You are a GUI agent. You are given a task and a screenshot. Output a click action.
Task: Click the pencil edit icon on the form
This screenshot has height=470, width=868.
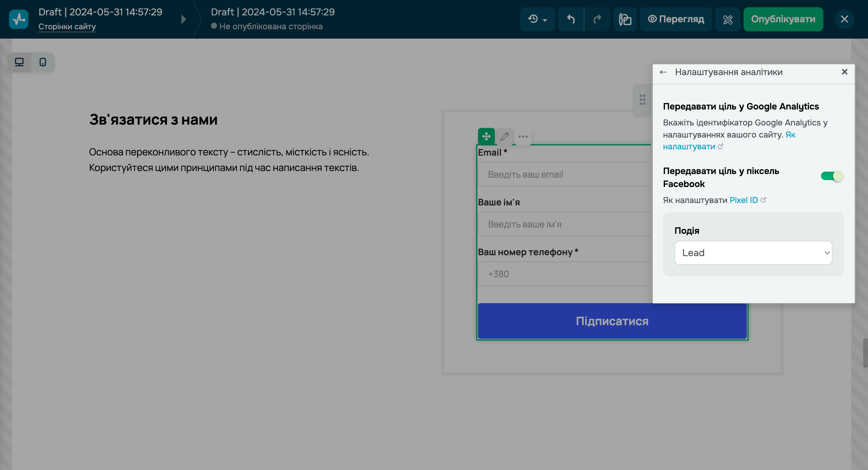click(x=505, y=136)
